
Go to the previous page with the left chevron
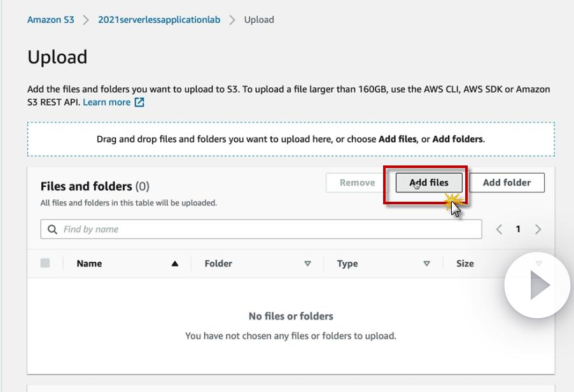(500, 229)
